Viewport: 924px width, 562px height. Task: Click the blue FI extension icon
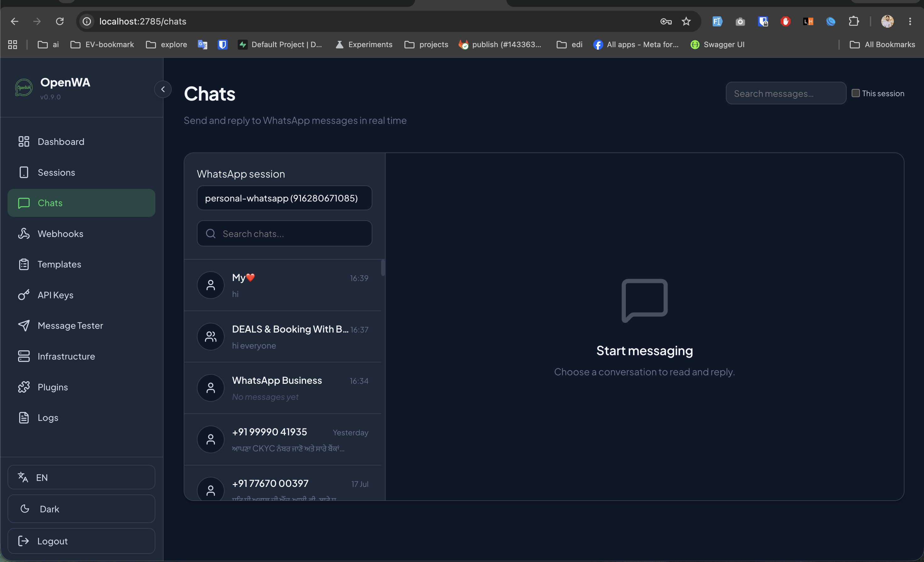717,21
